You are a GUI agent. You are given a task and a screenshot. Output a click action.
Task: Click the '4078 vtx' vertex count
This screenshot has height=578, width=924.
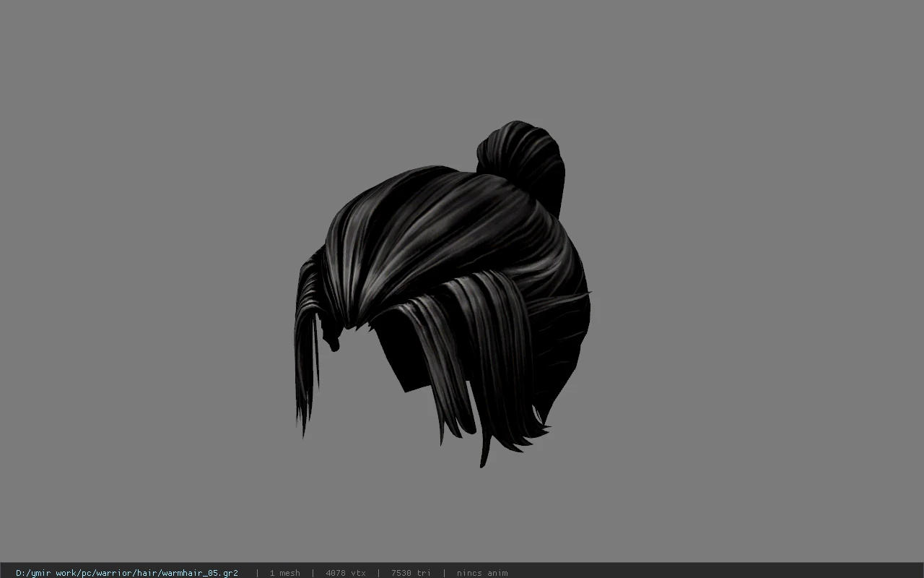click(345, 573)
